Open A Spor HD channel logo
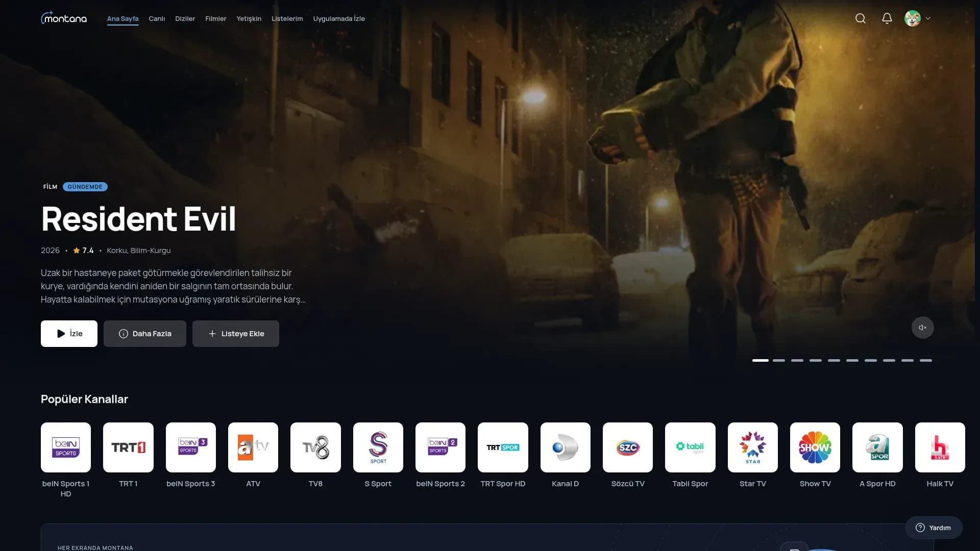The image size is (980, 551). (x=877, y=447)
